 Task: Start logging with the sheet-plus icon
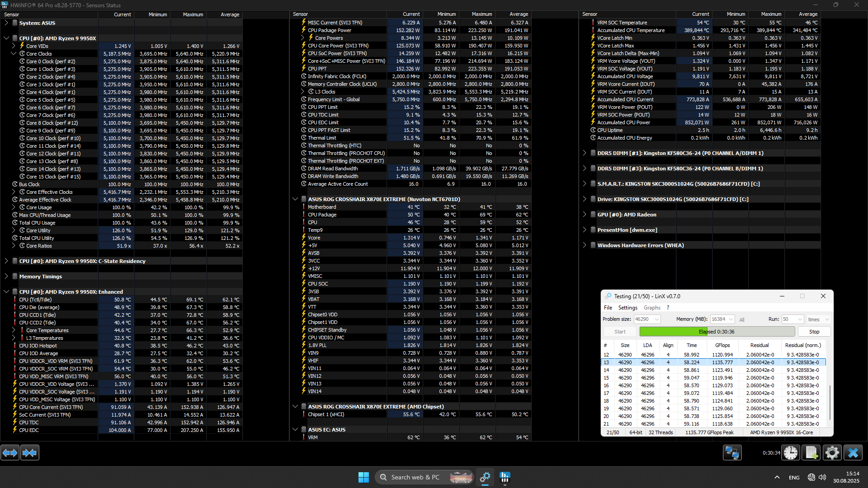click(x=811, y=452)
